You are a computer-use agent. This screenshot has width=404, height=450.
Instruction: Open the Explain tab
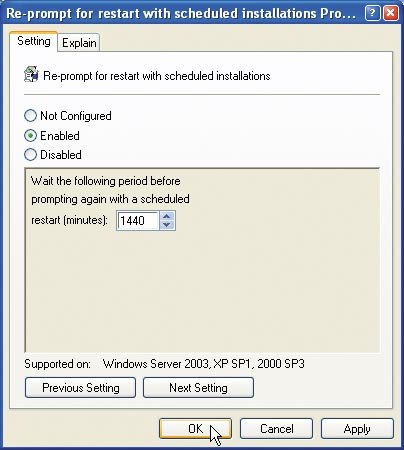pos(79,43)
